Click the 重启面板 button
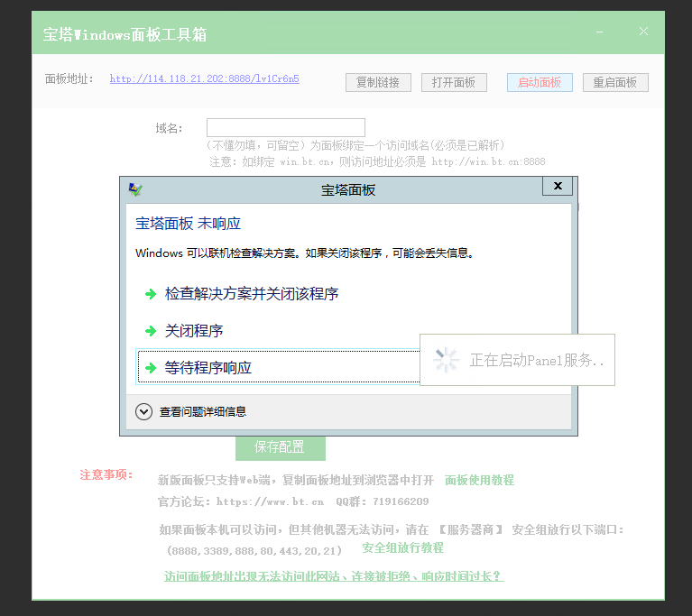 [615, 82]
